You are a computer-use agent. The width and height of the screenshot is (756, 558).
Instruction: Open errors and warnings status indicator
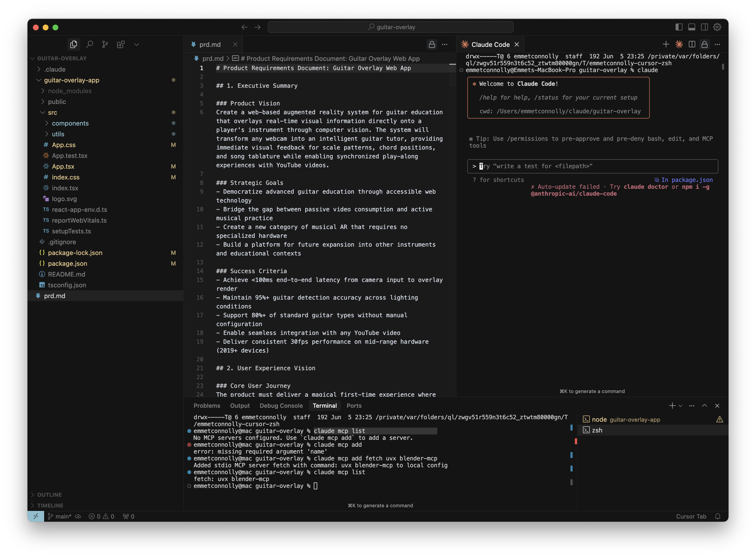pos(101,516)
